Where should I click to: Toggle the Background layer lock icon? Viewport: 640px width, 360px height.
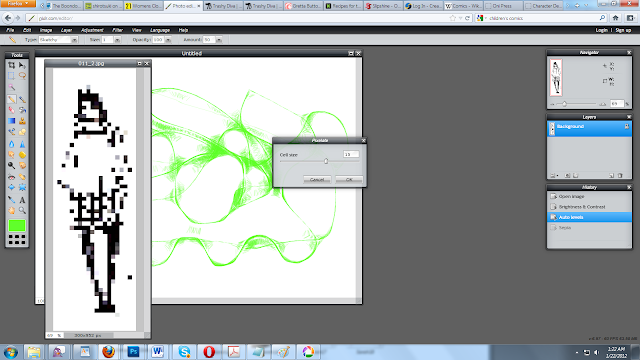627,127
